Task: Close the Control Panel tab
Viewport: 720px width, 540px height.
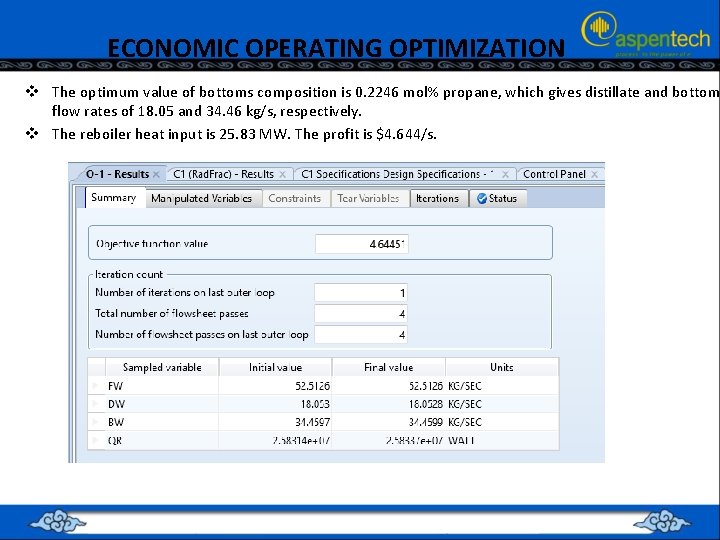Action: [x=595, y=174]
